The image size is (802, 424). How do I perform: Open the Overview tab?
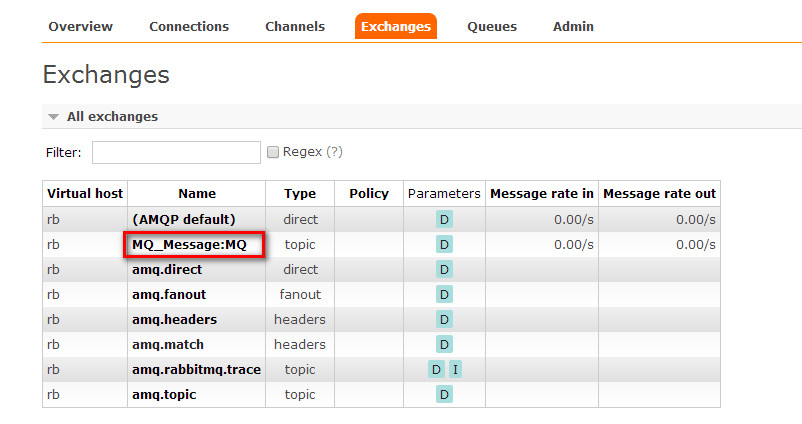80,27
